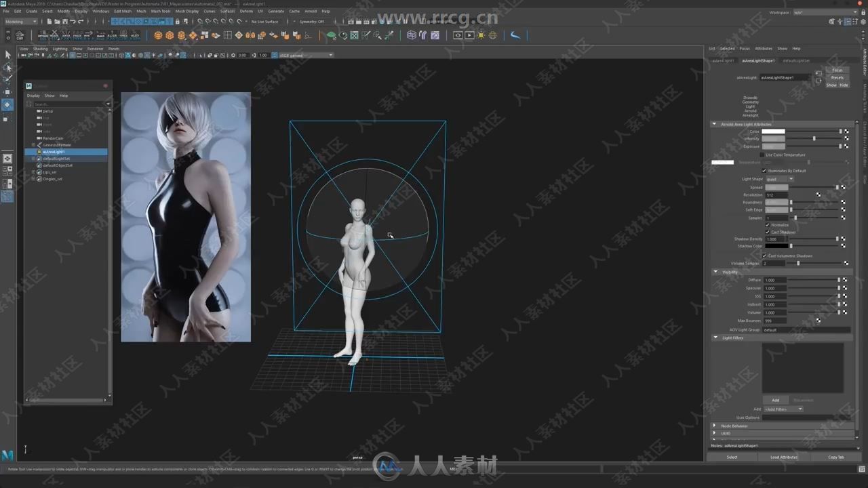Screen dimensions: 868x488
Task: Pick the Lasso select tool
Action: pyautogui.click(x=7, y=67)
